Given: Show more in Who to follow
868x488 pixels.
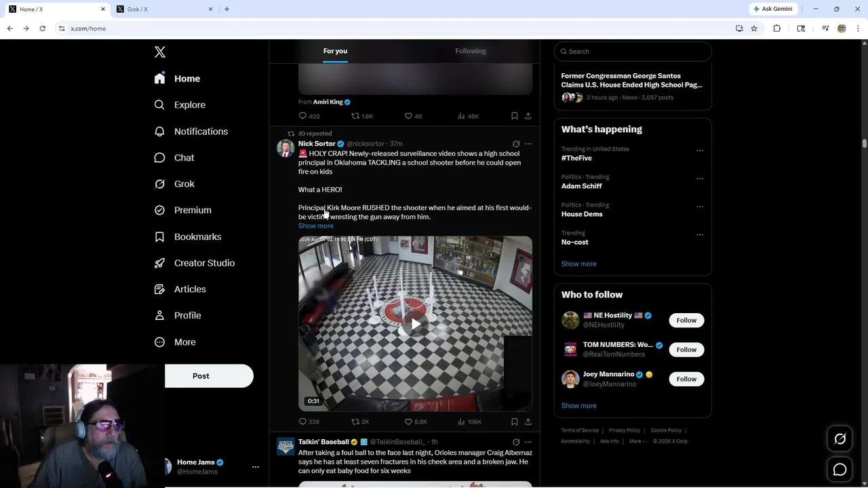Looking at the screenshot, I should pyautogui.click(x=578, y=405).
